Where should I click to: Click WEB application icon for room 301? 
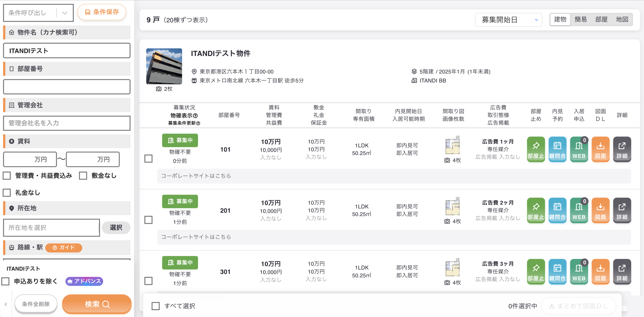(579, 272)
